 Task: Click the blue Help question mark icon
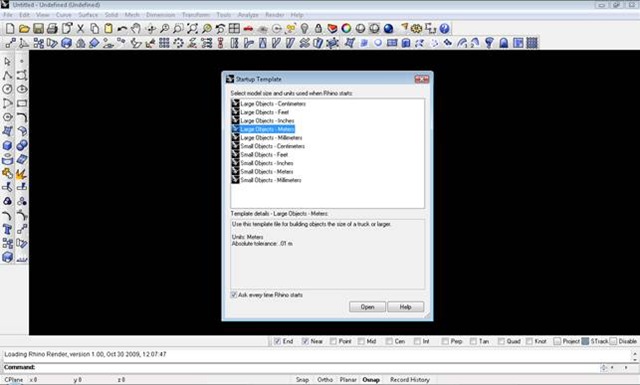pos(444,29)
